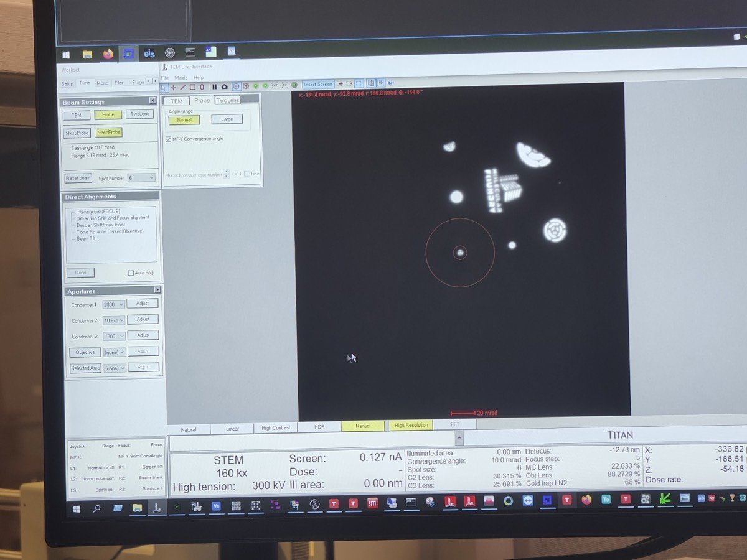747x560 pixels.
Task: Select the line drawing tool
Action: tap(182, 87)
